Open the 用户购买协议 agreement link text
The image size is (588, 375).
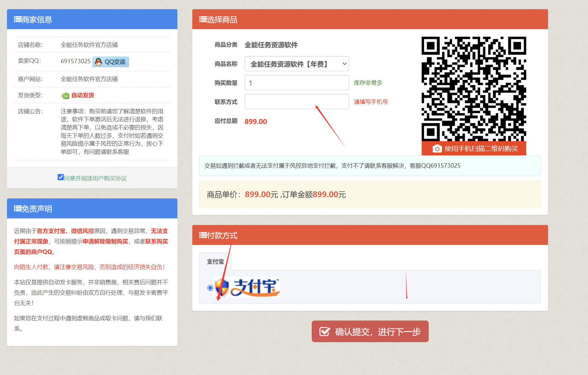[x=95, y=178]
